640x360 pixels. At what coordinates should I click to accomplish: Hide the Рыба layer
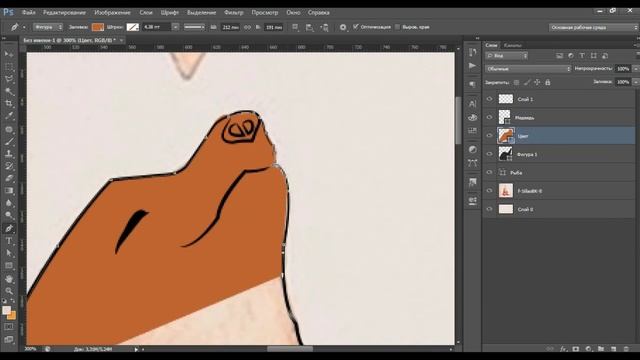coord(489,172)
